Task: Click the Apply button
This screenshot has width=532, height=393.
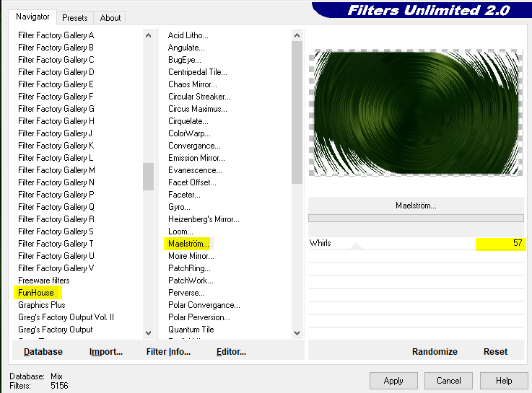Action: pyautogui.click(x=393, y=381)
